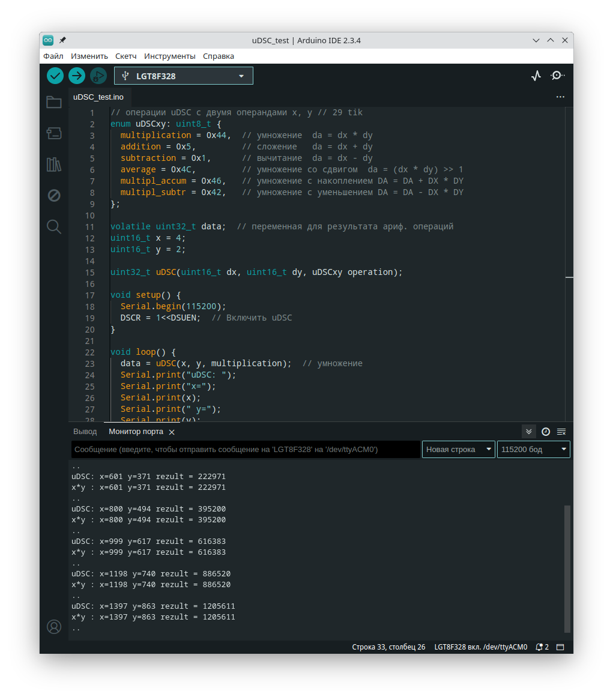Click the Строка 33, столбец 26 status
The image size is (613, 700).
pos(388,647)
